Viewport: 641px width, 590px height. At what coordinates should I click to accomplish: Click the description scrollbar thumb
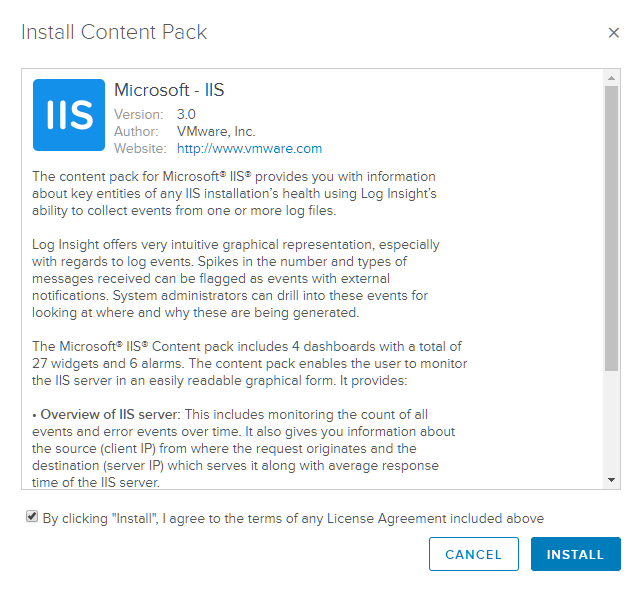pos(612,230)
